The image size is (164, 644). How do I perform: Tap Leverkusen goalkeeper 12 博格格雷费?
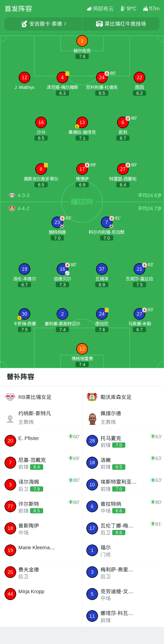(x=82, y=355)
